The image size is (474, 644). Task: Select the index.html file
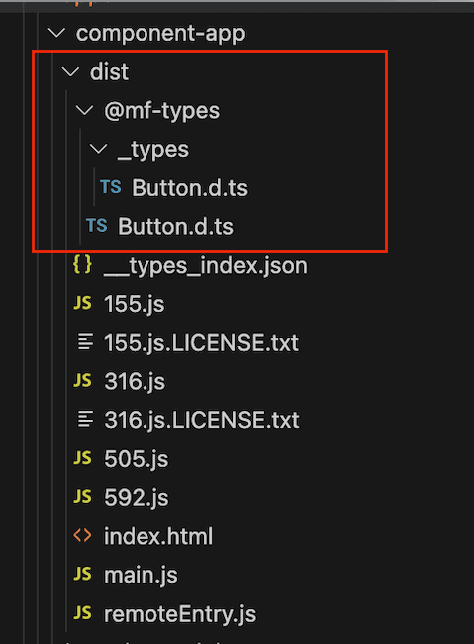pyautogui.click(x=159, y=536)
